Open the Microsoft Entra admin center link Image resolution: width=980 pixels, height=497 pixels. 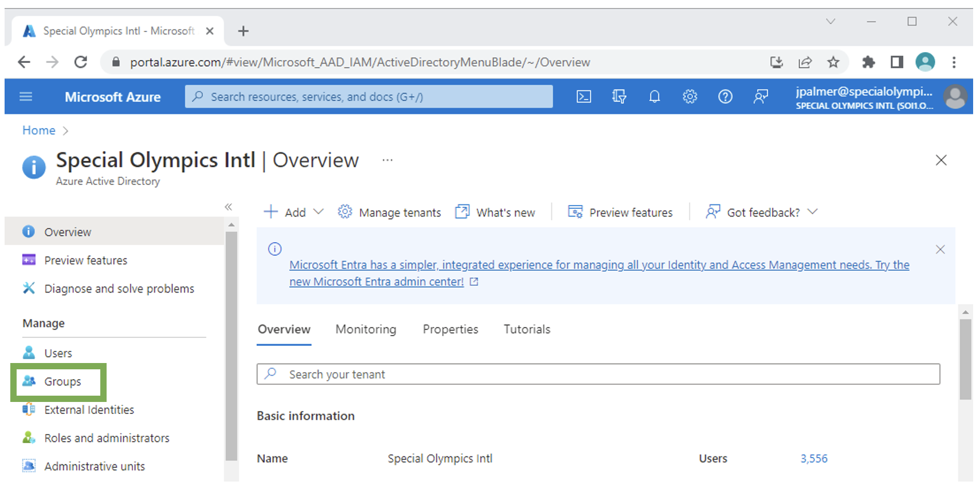coord(599,273)
